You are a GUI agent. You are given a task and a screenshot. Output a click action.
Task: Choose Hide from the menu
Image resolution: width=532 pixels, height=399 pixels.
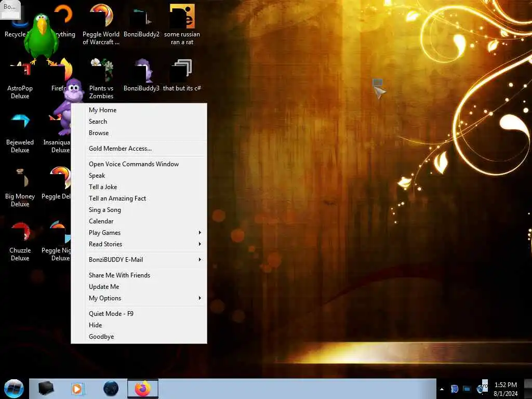[x=139, y=325]
